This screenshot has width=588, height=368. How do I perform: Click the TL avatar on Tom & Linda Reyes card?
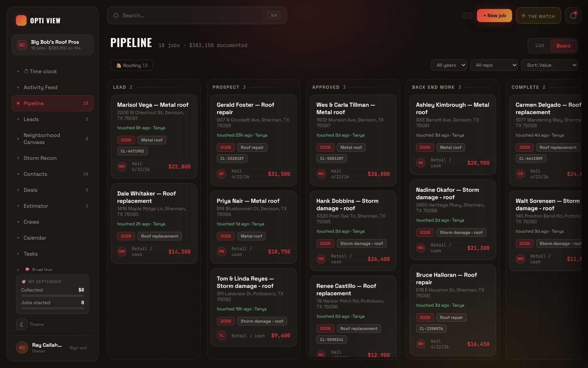point(222,336)
